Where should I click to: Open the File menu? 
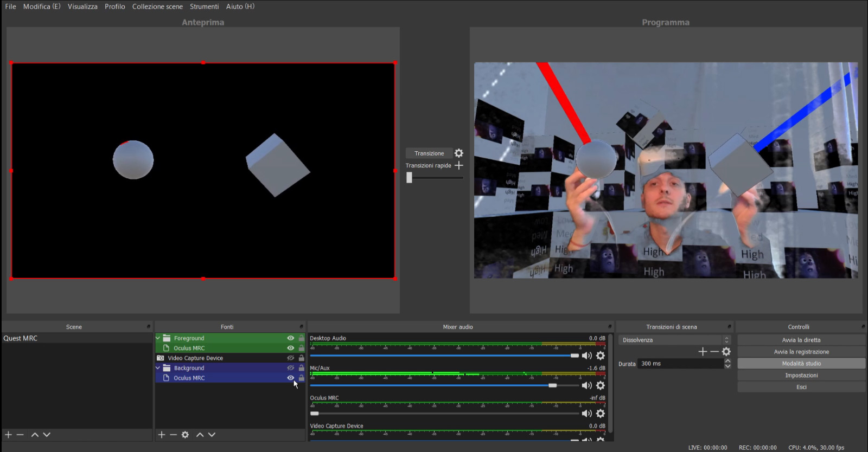[x=10, y=7]
